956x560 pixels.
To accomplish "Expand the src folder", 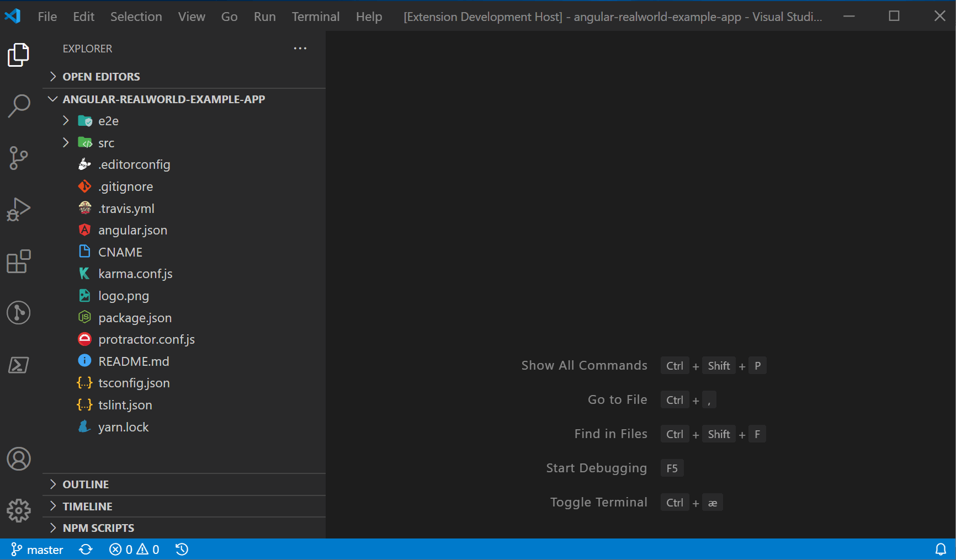I will pyautogui.click(x=184, y=143).
